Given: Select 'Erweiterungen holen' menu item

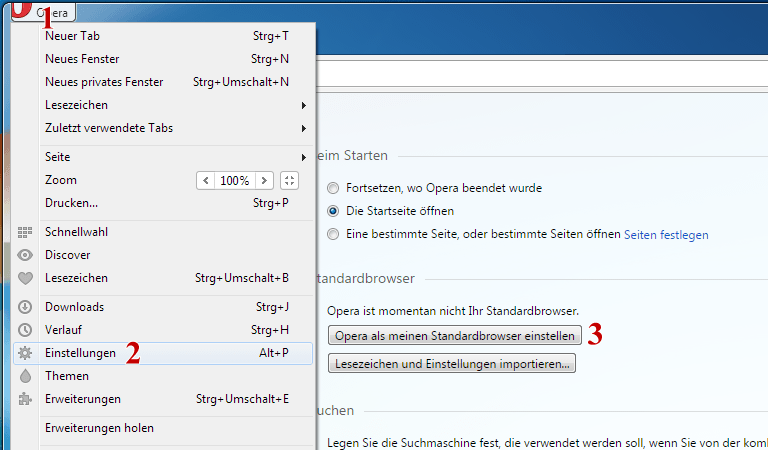Looking at the screenshot, I should [x=163, y=428].
